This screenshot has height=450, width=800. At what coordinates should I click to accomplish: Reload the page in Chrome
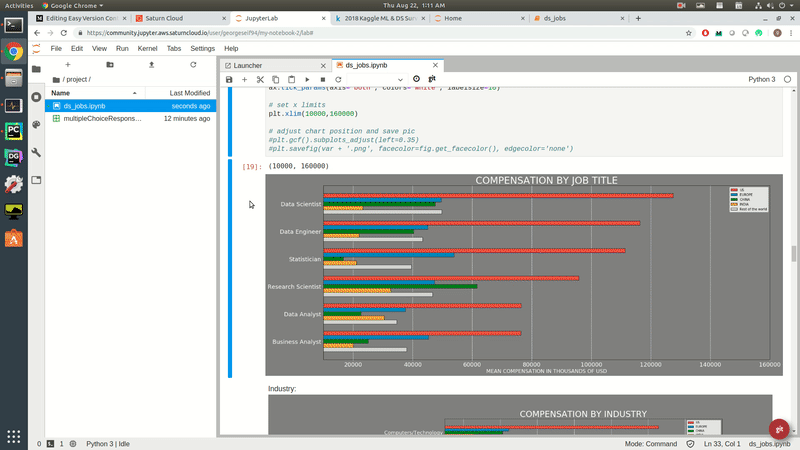click(64, 33)
